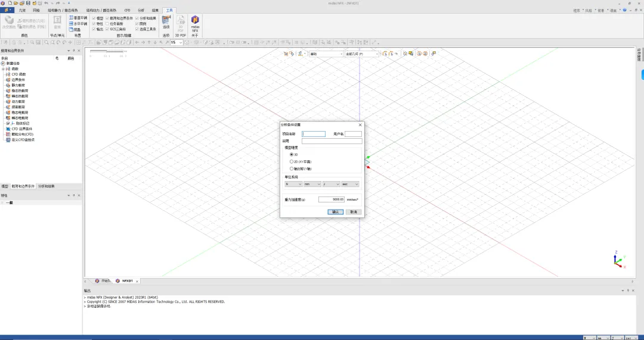Select 垂直平铺 vertical tile layout
644x340 pixels.
[78, 18]
